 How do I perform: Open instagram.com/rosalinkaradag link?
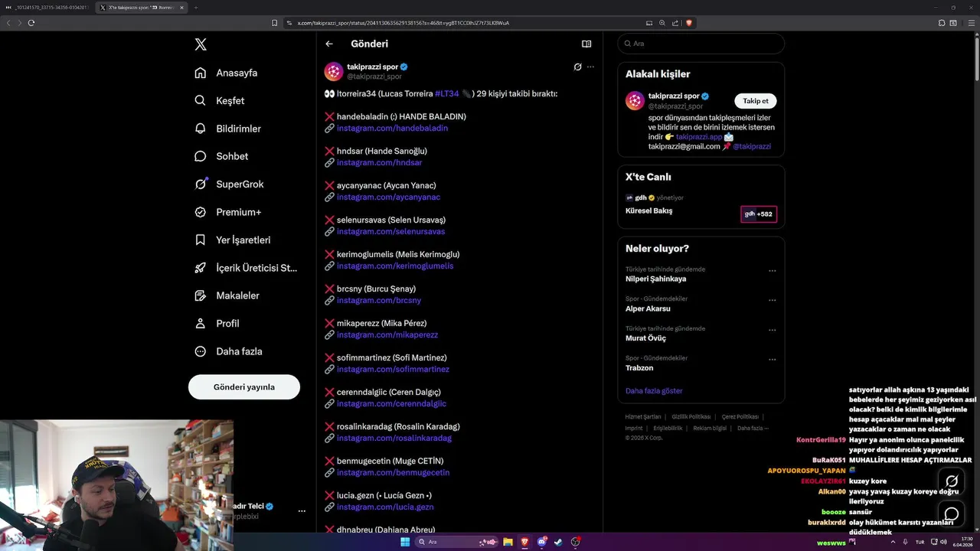tap(394, 439)
